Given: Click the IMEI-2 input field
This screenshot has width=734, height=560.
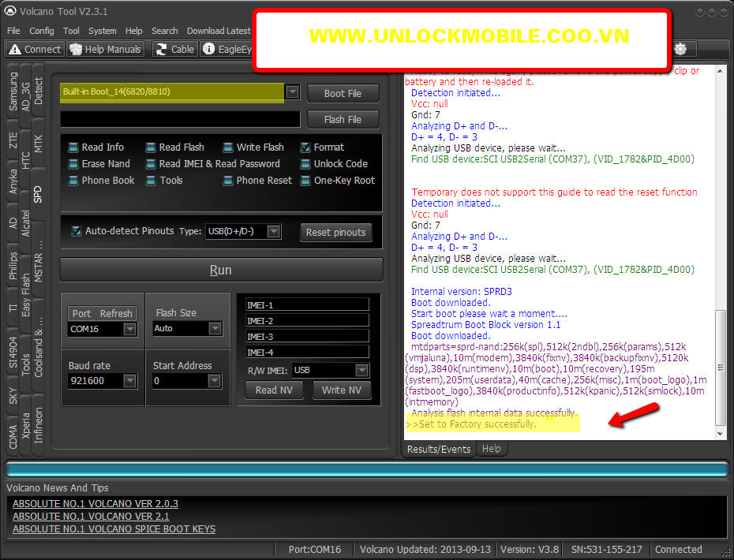Looking at the screenshot, I should click(x=307, y=321).
